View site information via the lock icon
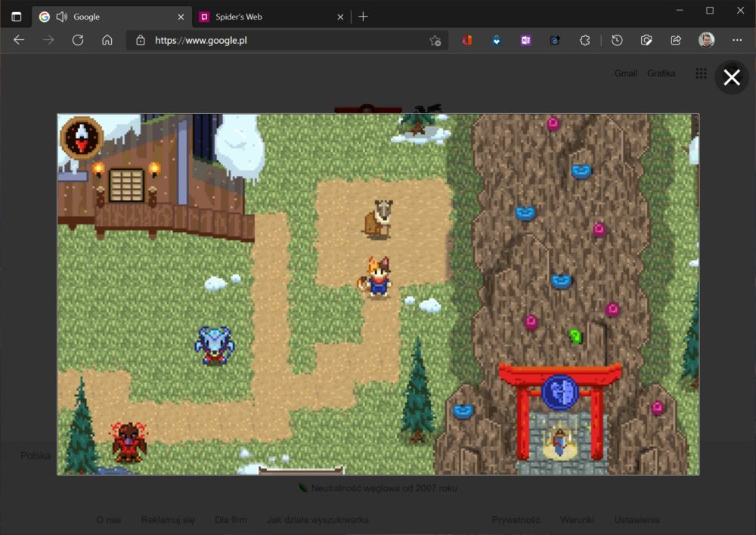Viewport: 756px width, 535px height. pos(141,41)
